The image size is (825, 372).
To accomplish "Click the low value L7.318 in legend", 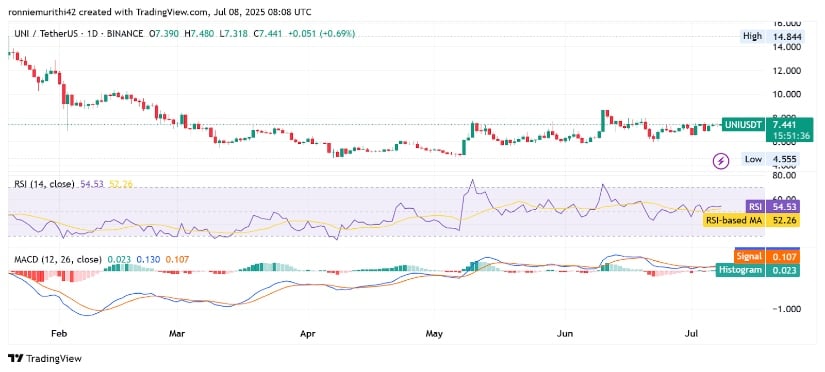I will (x=234, y=34).
